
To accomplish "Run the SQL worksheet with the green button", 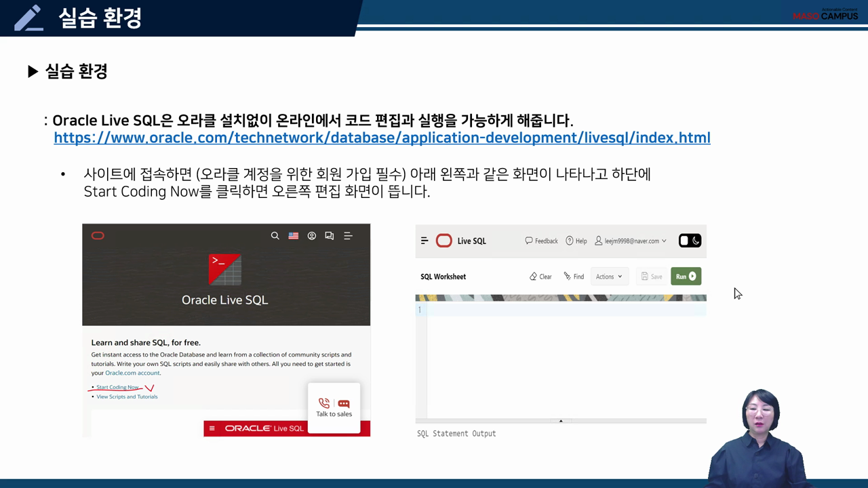I will click(686, 277).
